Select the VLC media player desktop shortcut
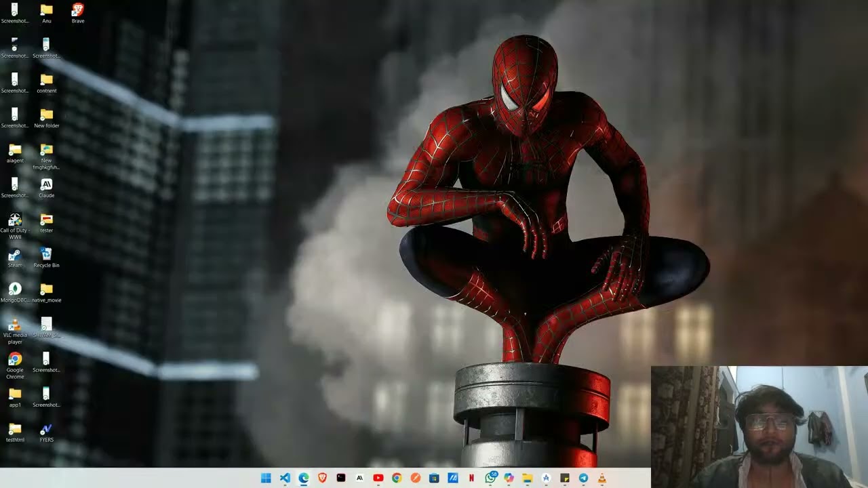 point(15,331)
